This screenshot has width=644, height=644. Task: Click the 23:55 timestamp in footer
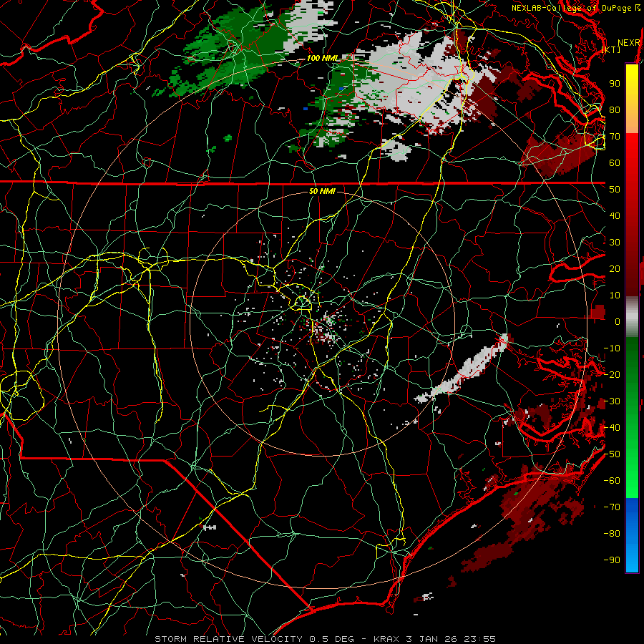click(x=479, y=639)
